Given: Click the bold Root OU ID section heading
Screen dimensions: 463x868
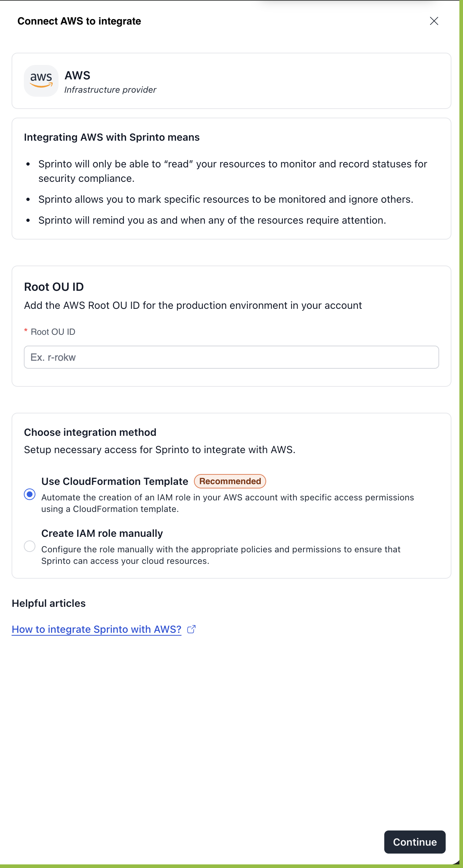Looking at the screenshot, I should 54,287.
